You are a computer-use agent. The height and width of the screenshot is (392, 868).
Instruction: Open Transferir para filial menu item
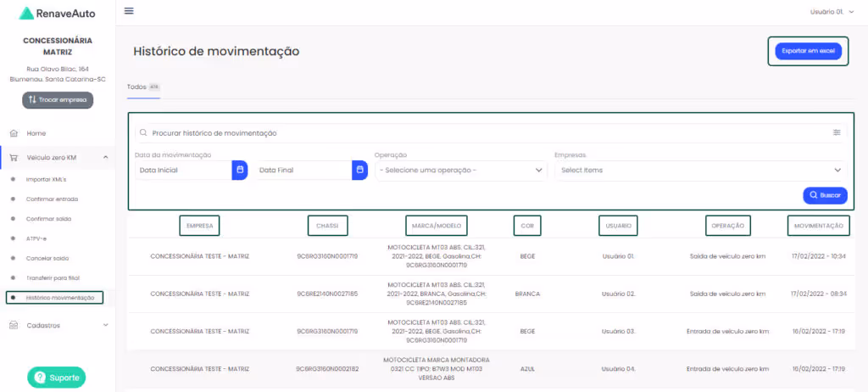click(53, 277)
